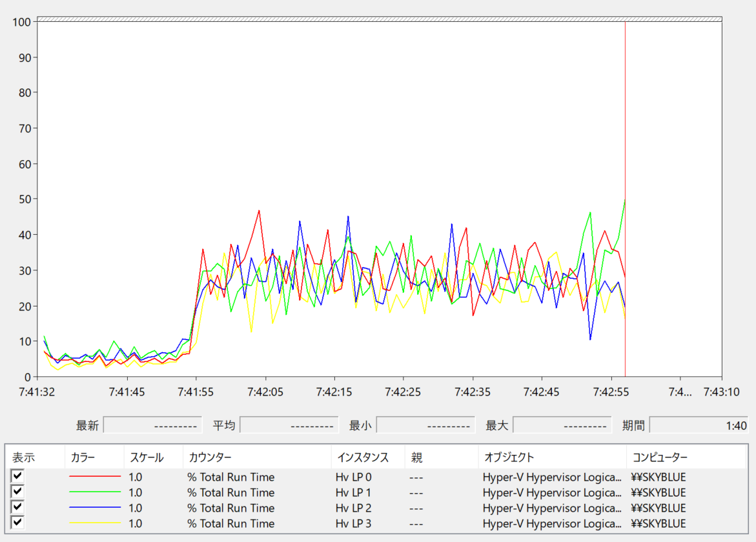Click % Total Run Time in Hv LP 2 row
756x542 pixels.
[231, 508]
